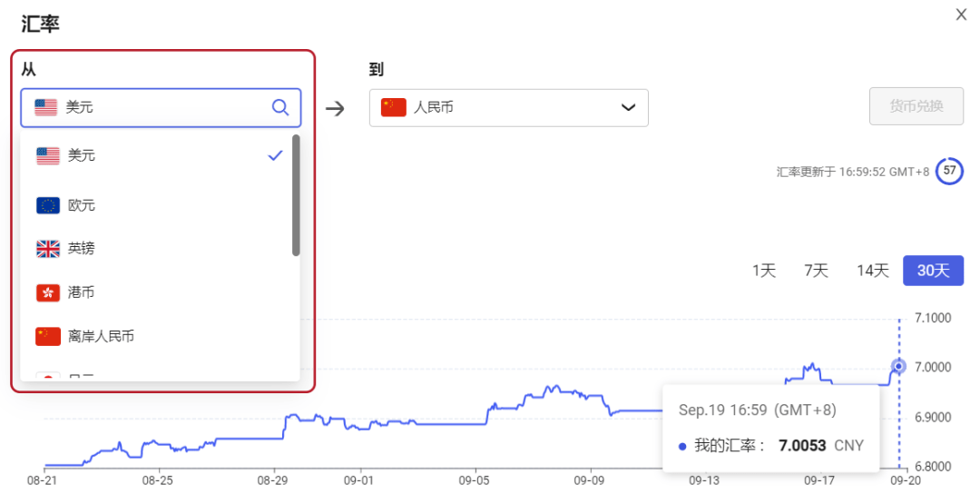Click the US flag icon in 从 input
980x504 pixels.
45,107
